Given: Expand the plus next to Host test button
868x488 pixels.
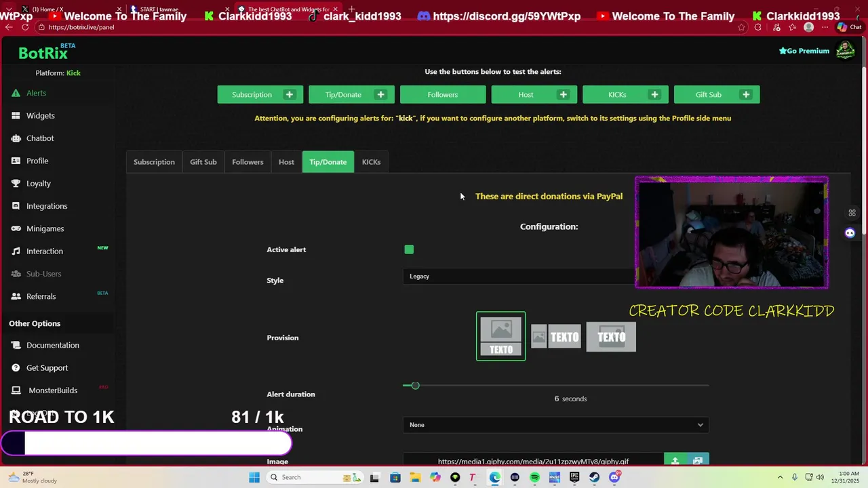Looking at the screenshot, I should (x=564, y=95).
